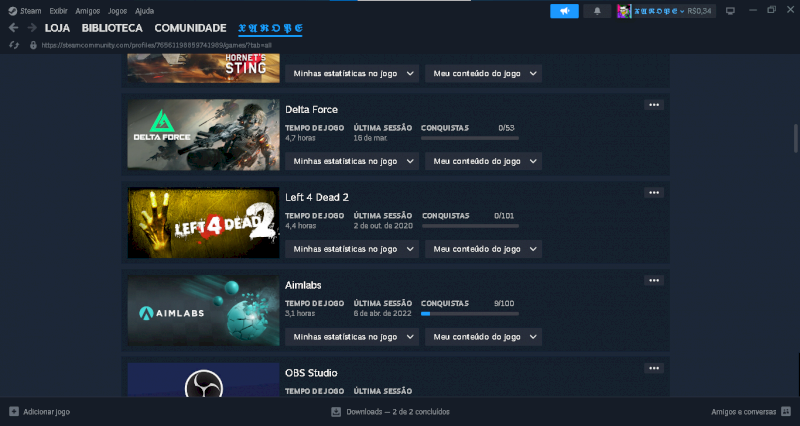Expand Aimlabs 'Minhas estatísticas no jogo' dropdown
Viewport: 800px width, 426px height.
tap(350, 337)
